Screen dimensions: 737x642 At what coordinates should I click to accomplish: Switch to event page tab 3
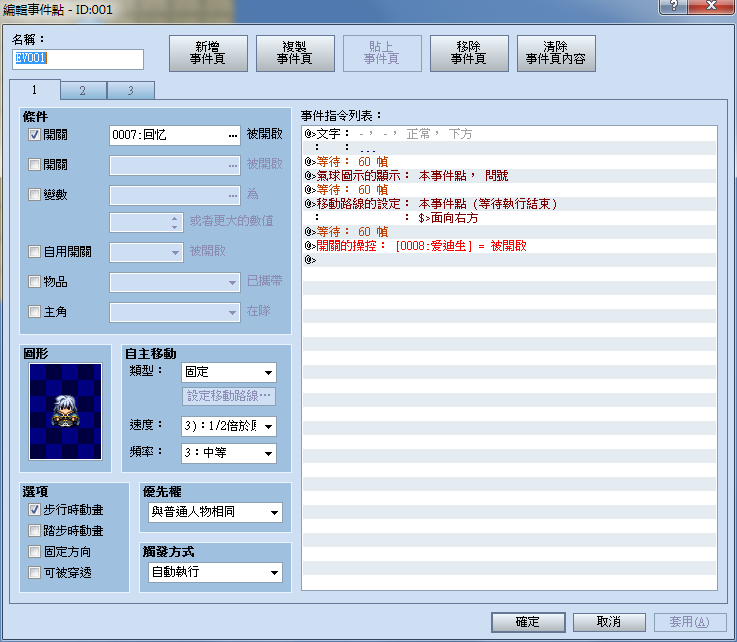[131, 90]
